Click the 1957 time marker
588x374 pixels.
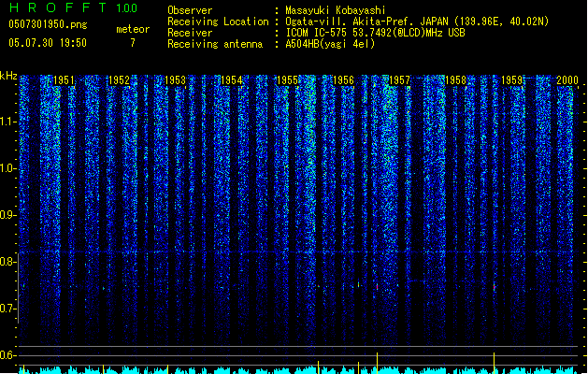(399, 80)
